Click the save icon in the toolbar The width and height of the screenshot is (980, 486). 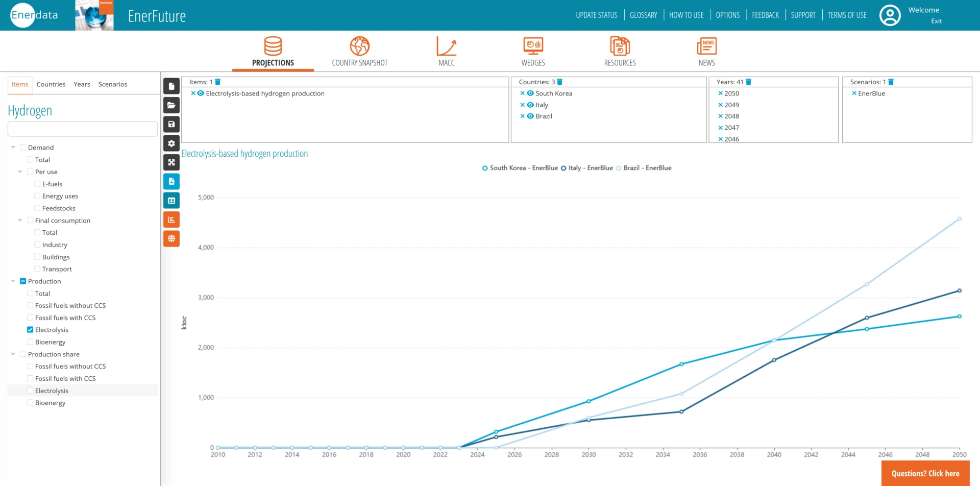pos(171,124)
